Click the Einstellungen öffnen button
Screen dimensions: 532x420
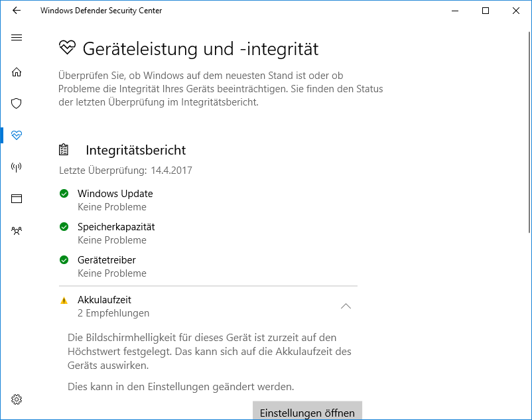[307, 411]
